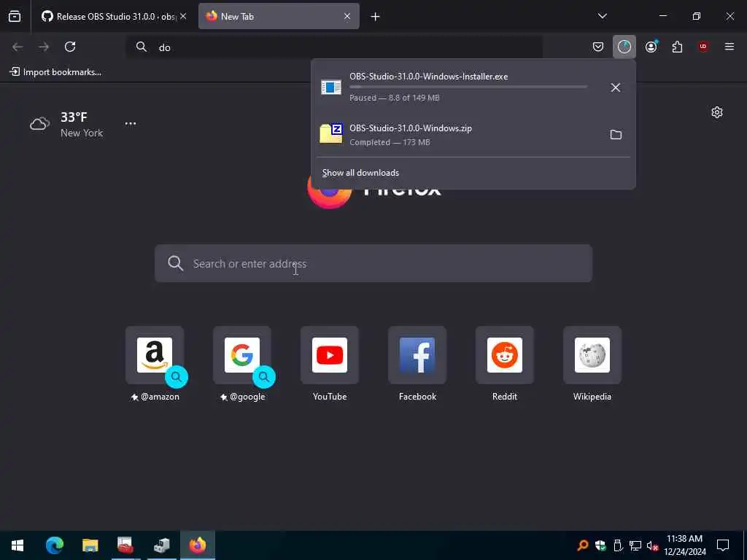Select the paused OBS-Studio-31.0.0-Windows-Installer.exe entry
The height and width of the screenshot is (560, 747).
pyautogui.click(x=457, y=87)
